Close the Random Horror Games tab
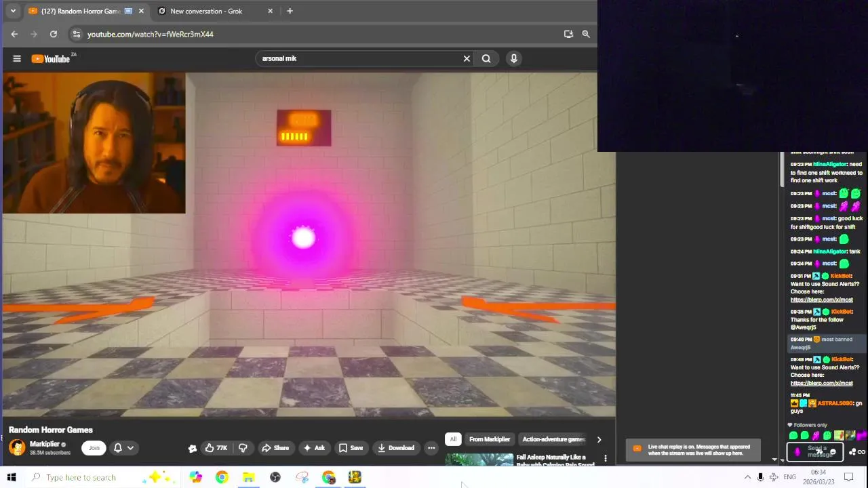 click(x=141, y=11)
